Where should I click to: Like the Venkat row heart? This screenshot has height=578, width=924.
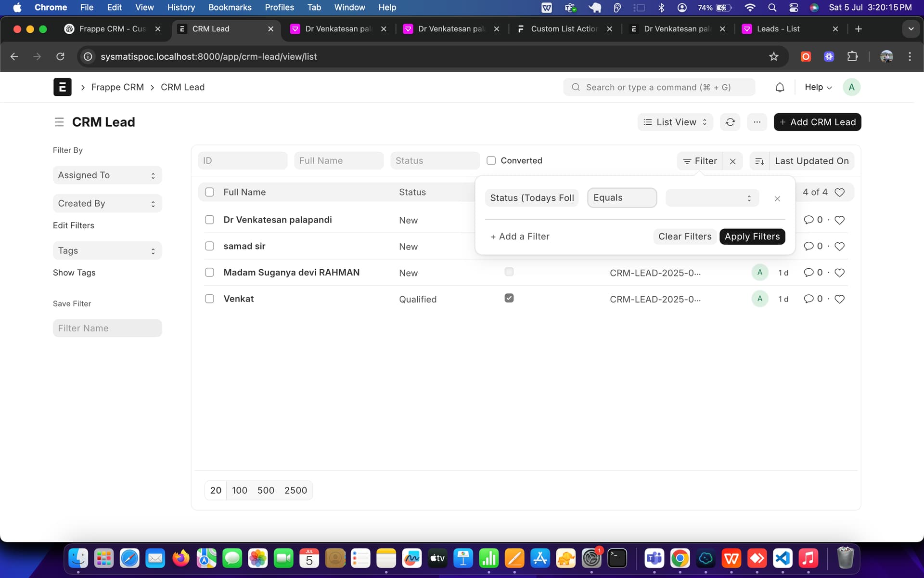coord(839,299)
